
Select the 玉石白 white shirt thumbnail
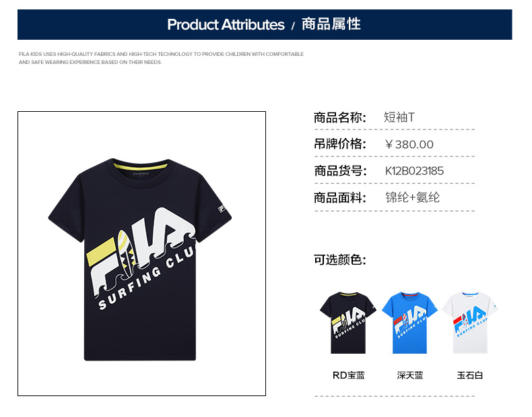click(470, 322)
